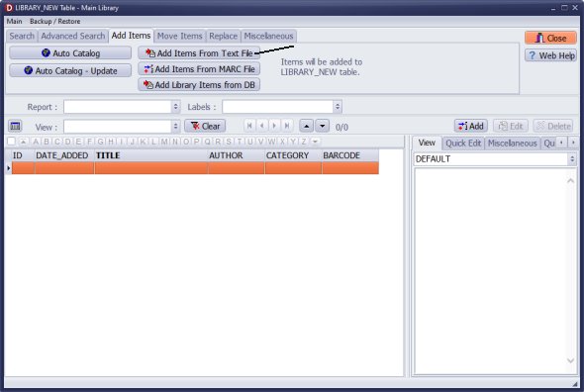Expand the Report dropdown
The height and width of the screenshot is (392, 584).
point(176,107)
